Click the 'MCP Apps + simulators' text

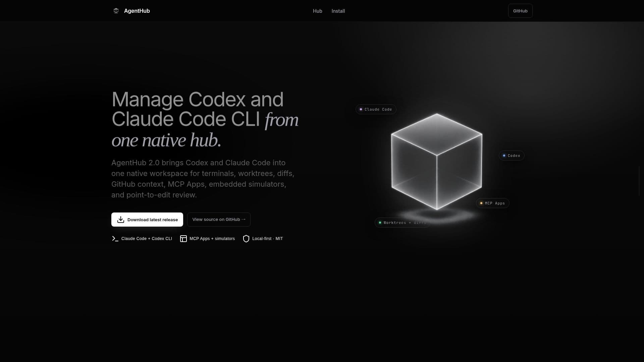tap(212, 239)
